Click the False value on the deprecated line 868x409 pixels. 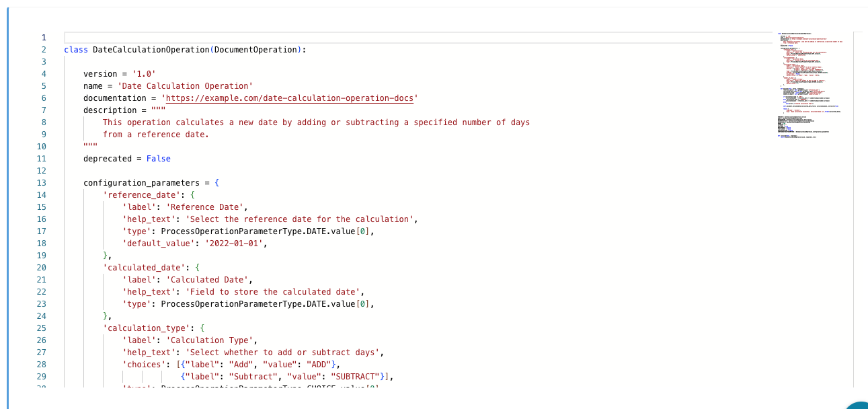click(159, 158)
